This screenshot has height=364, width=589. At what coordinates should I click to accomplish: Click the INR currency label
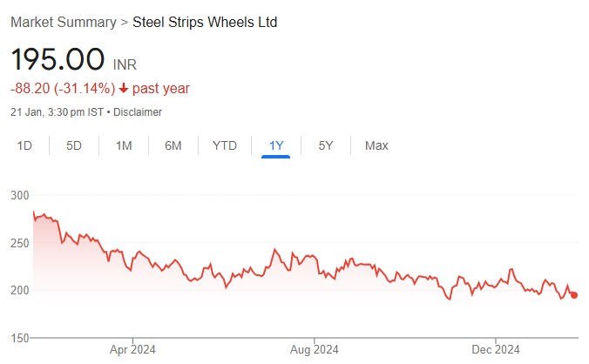[125, 64]
